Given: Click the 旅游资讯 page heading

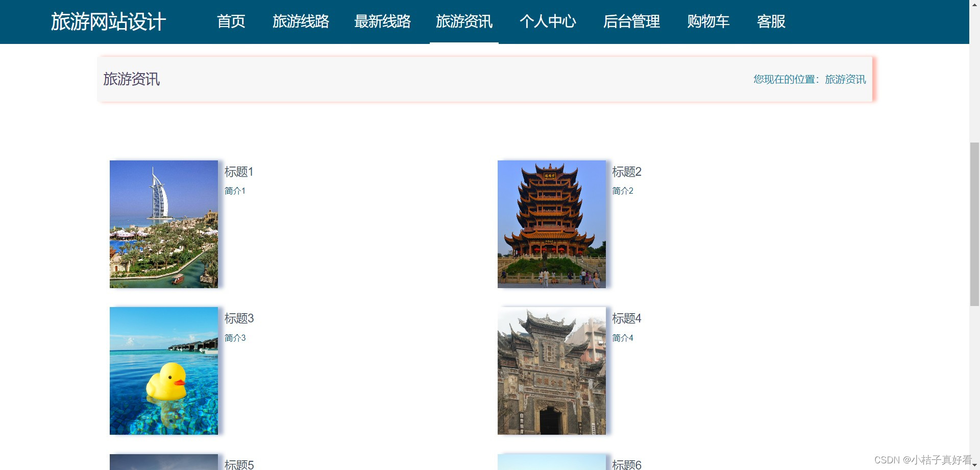Looking at the screenshot, I should coord(132,79).
